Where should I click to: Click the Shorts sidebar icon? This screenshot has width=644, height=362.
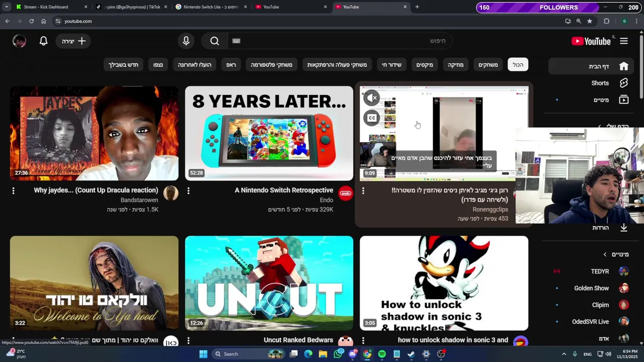(x=624, y=83)
